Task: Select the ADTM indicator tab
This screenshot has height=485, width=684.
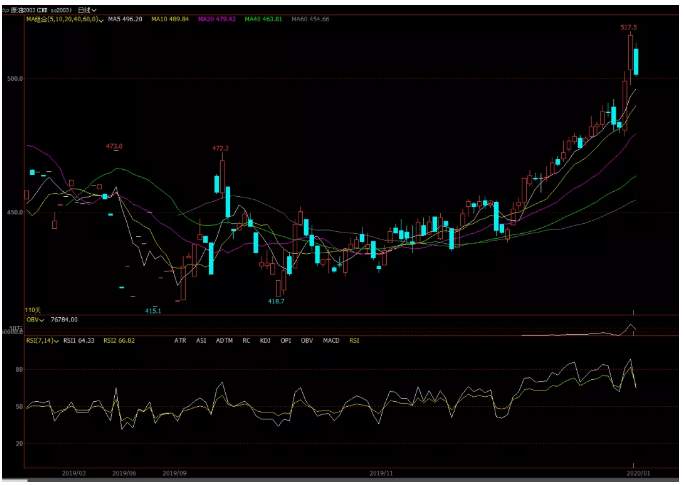Action: tap(224, 340)
